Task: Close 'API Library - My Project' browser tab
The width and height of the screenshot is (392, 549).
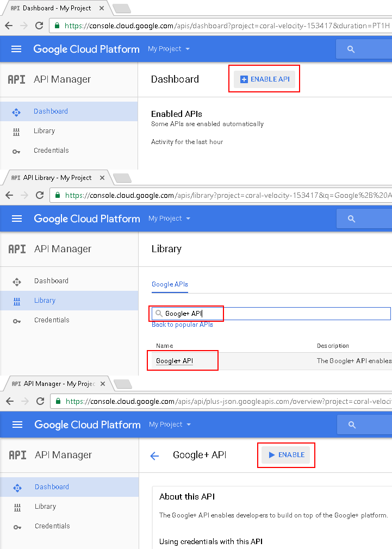Action: [102, 178]
